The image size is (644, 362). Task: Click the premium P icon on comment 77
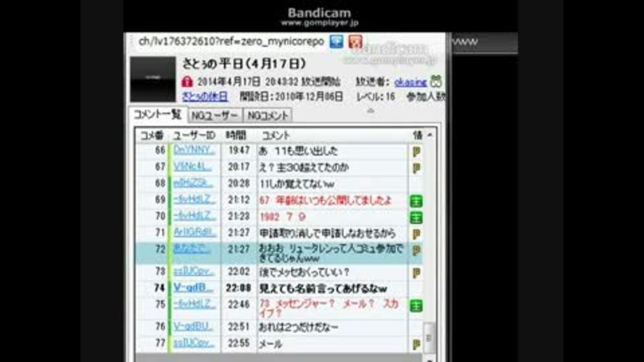point(416,345)
